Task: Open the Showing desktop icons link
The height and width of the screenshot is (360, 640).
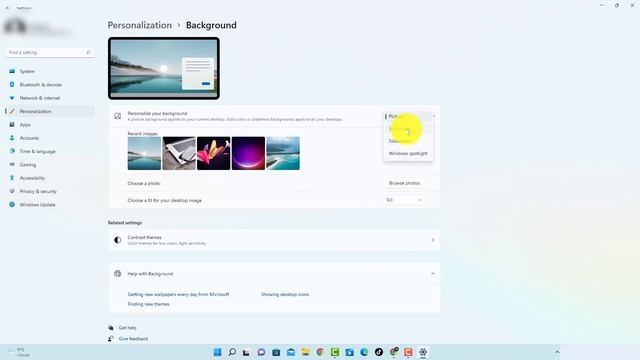Action: [x=285, y=294]
